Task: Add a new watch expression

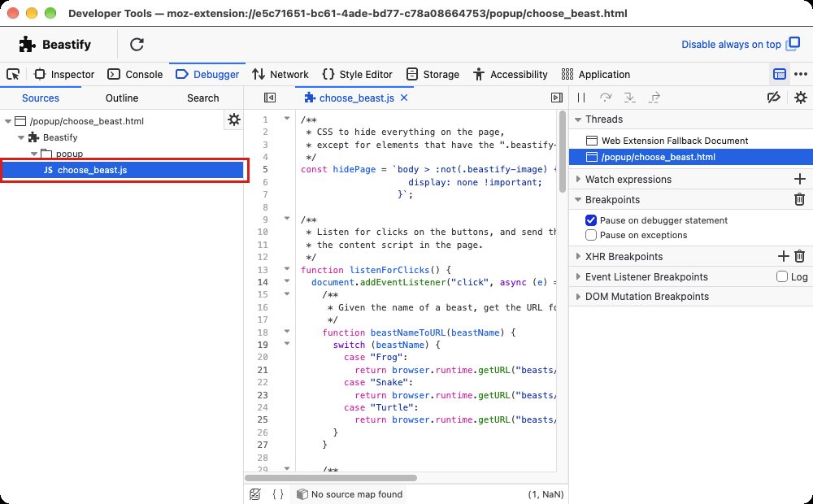Action: [799, 180]
